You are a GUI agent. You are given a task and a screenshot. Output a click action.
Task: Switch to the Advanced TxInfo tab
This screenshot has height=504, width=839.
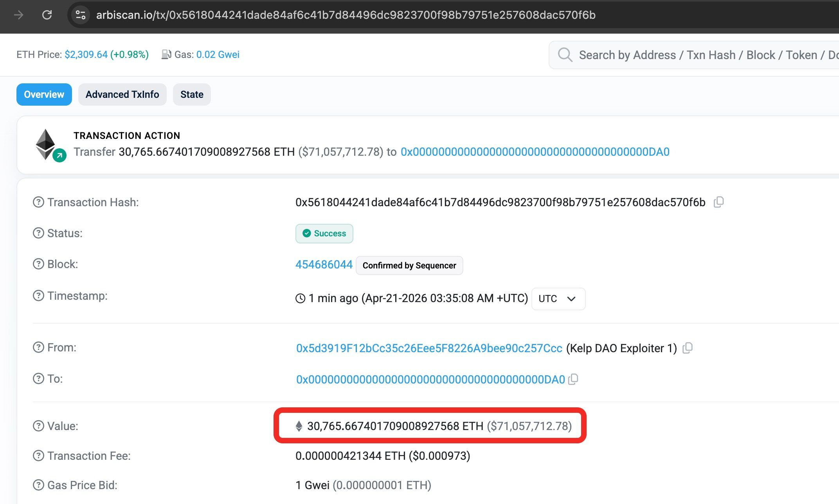click(x=122, y=94)
